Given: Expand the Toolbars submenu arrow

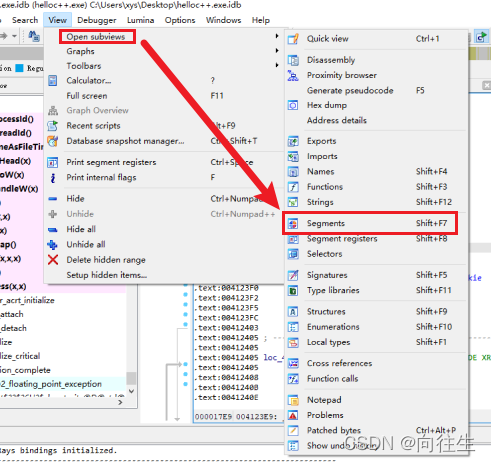Looking at the screenshot, I should [277, 65].
